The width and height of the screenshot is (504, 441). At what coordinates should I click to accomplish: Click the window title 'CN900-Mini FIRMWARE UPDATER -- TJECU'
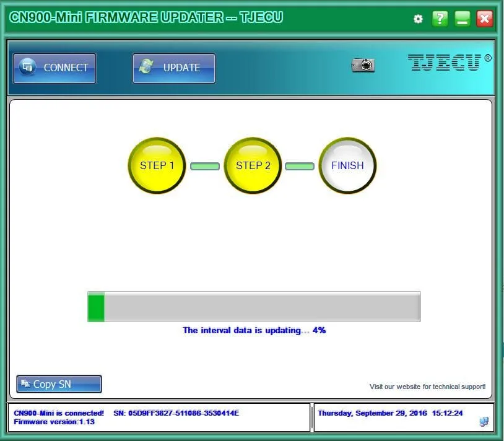point(146,17)
